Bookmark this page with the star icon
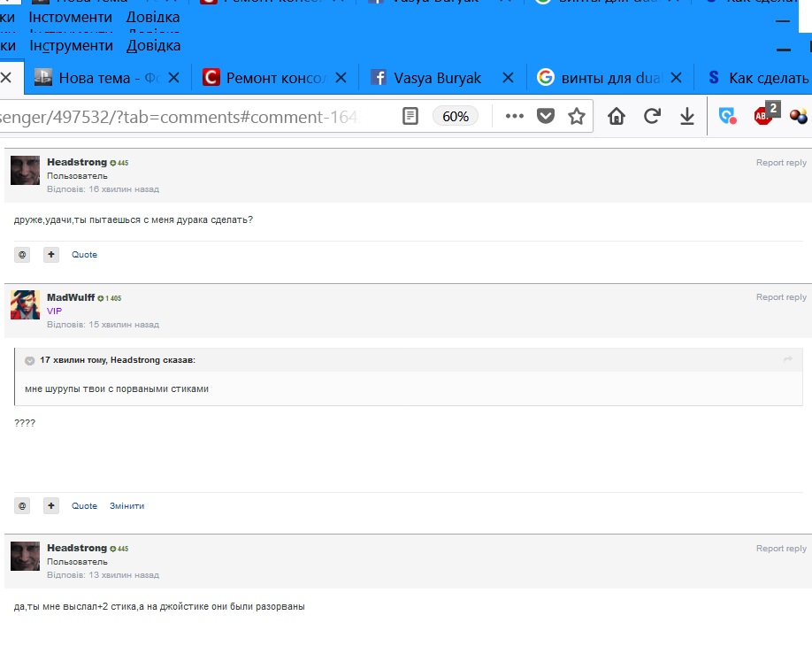The image size is (812, 646). click(x=577, y=116)
